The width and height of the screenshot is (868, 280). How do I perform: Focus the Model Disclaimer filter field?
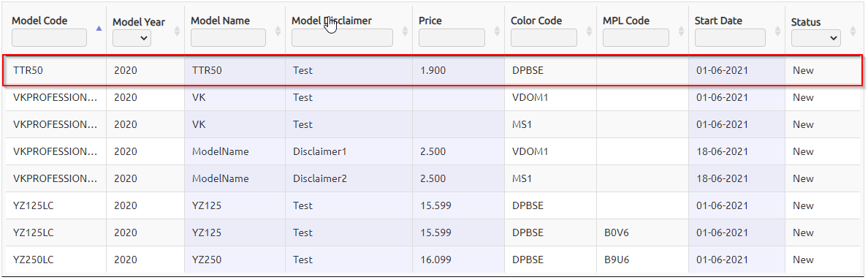tap(342, 37)
